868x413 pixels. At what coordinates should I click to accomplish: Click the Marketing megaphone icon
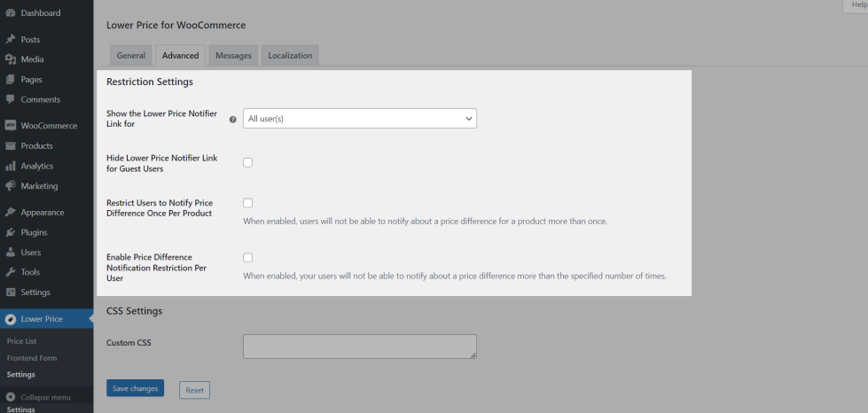click(11, 186)
